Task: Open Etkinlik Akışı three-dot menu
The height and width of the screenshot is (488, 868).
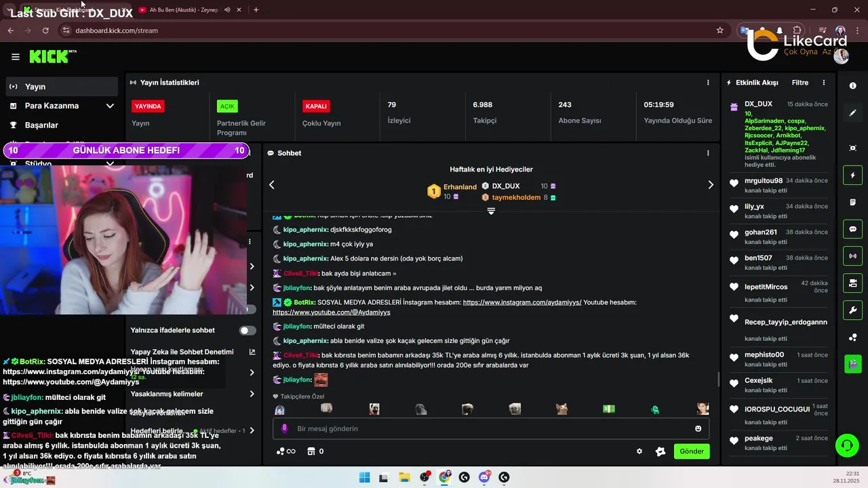Action: [824, 83]
